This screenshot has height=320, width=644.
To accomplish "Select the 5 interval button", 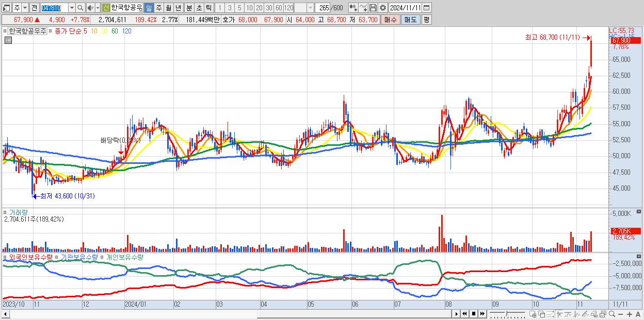I will [x=239, y=8].
